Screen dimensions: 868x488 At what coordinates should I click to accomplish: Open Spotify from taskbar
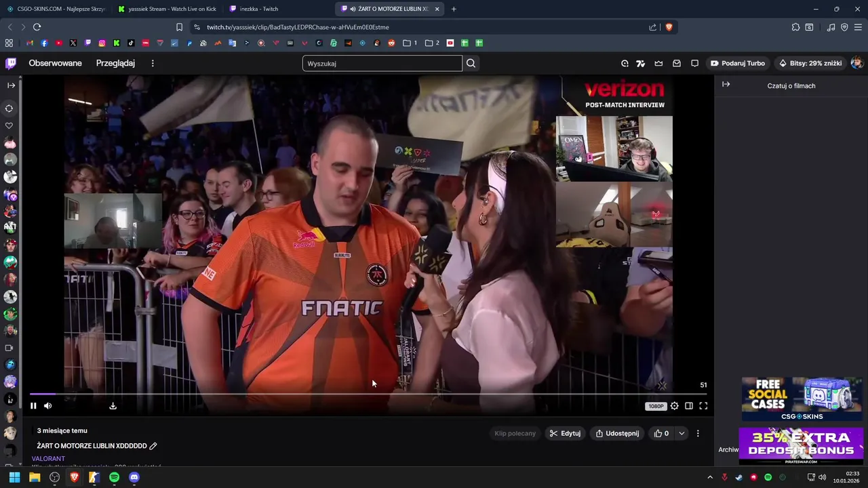click(x=114, y=477)
